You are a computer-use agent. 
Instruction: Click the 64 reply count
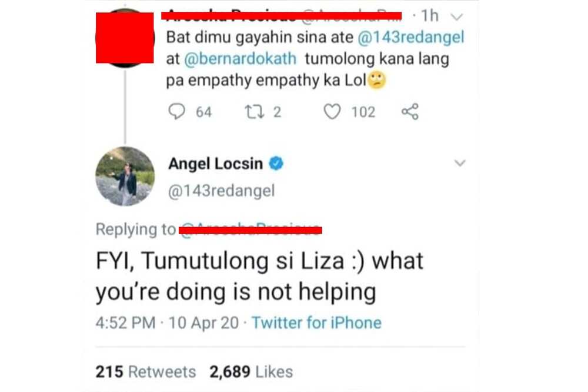[203, 112]
